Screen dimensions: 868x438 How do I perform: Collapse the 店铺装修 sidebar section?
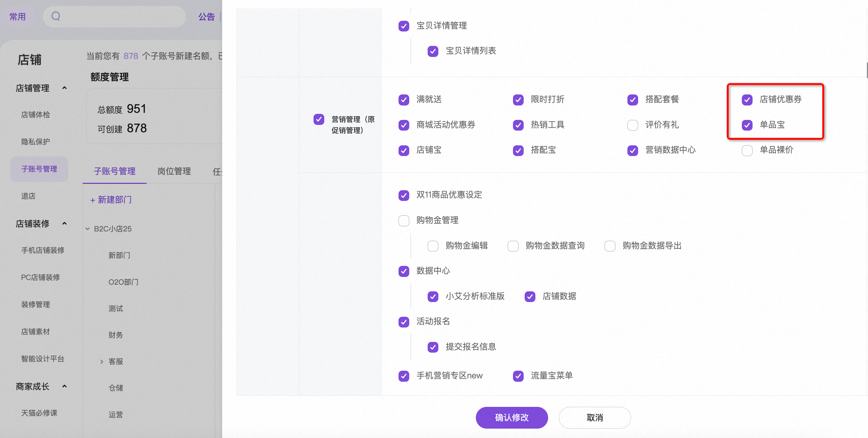coord(64,224)
